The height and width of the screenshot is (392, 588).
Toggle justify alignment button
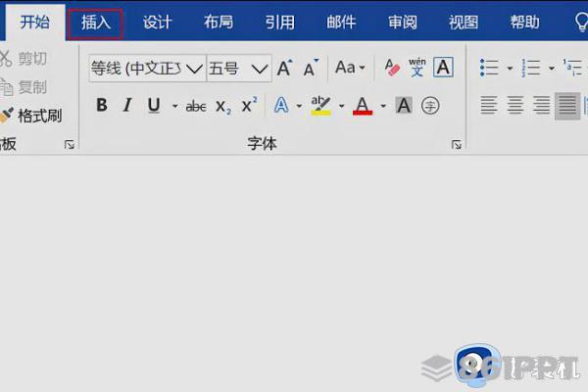(567, 106)
